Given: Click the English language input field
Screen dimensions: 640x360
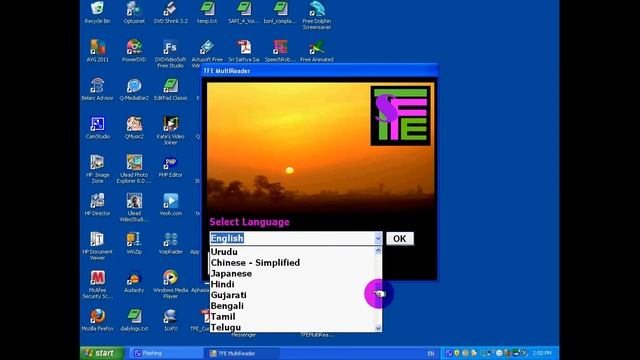Looking at the screenshot, I should point(292,238).
